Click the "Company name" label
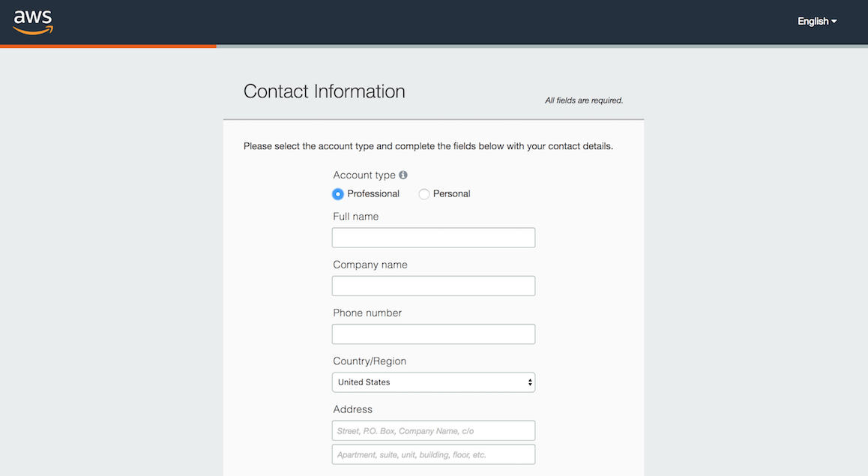The height and width of the screenshot is (476, 868). (x=370, y=265)
